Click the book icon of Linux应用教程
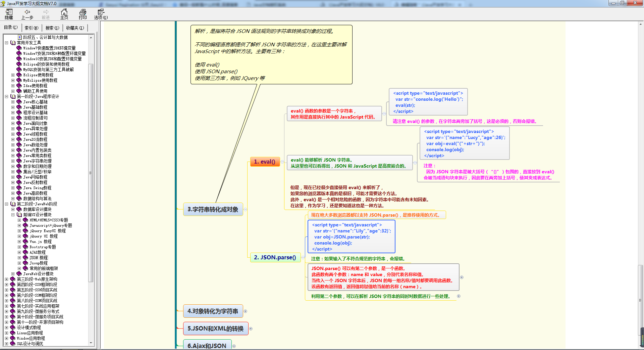Image resolution: width=644 pixels, height=350 pixels. coord(13,333)
